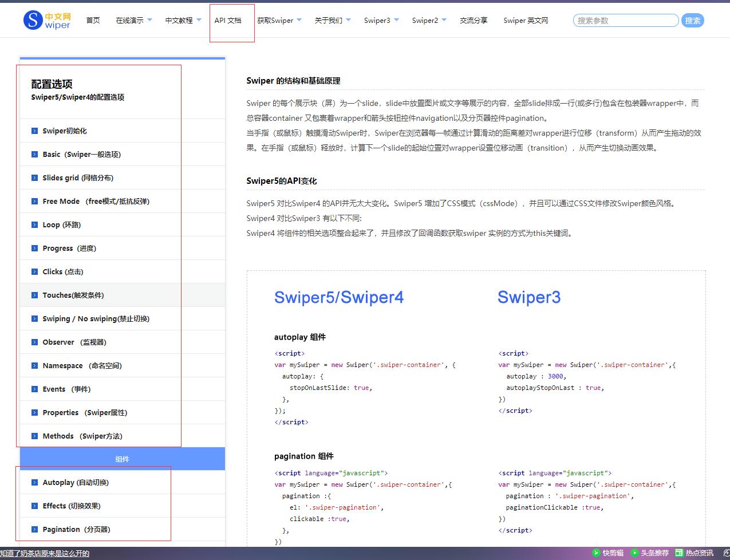
Task: Click the arrow icon beside Free Mode
Action: tap(35, 202)
